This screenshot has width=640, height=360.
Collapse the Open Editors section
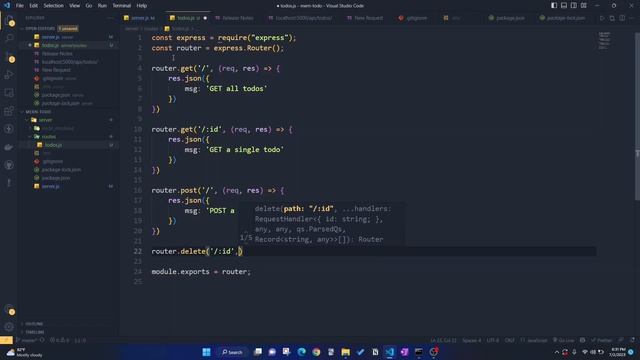coord(40,29)
